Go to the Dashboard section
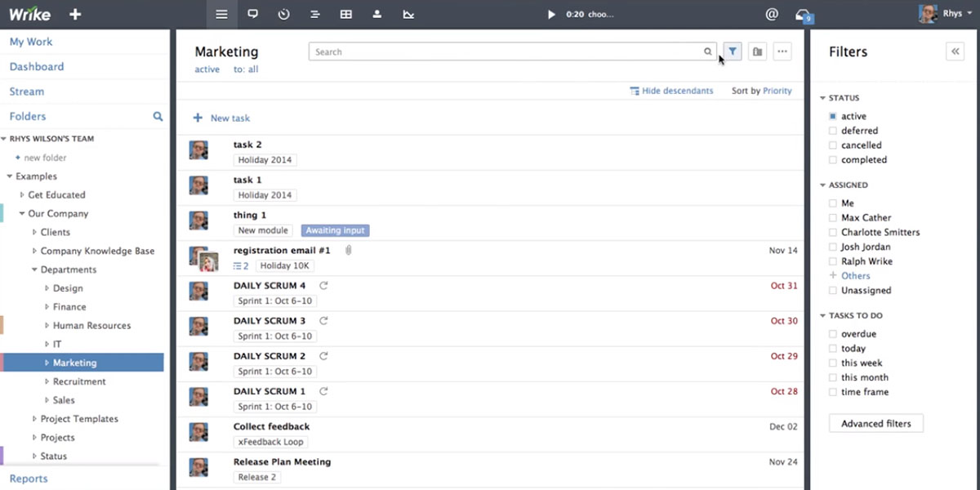Screen dimensions: 980x490 [37, 67]
